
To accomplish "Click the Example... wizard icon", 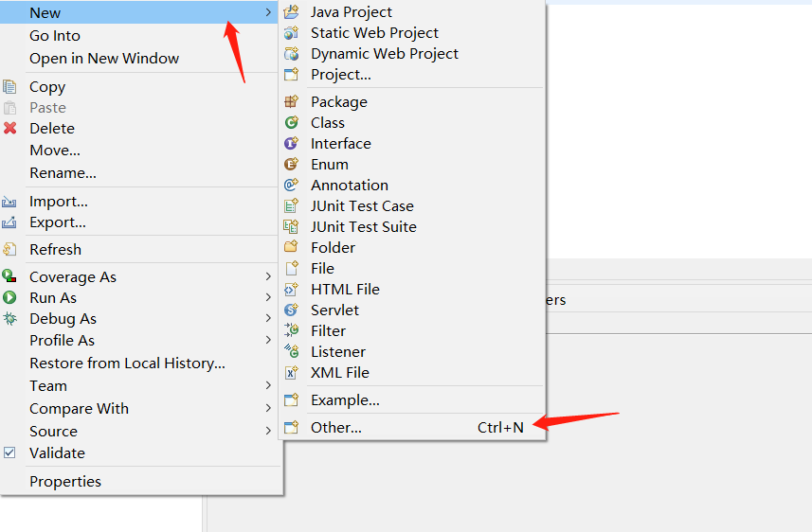I will (292, 399).
